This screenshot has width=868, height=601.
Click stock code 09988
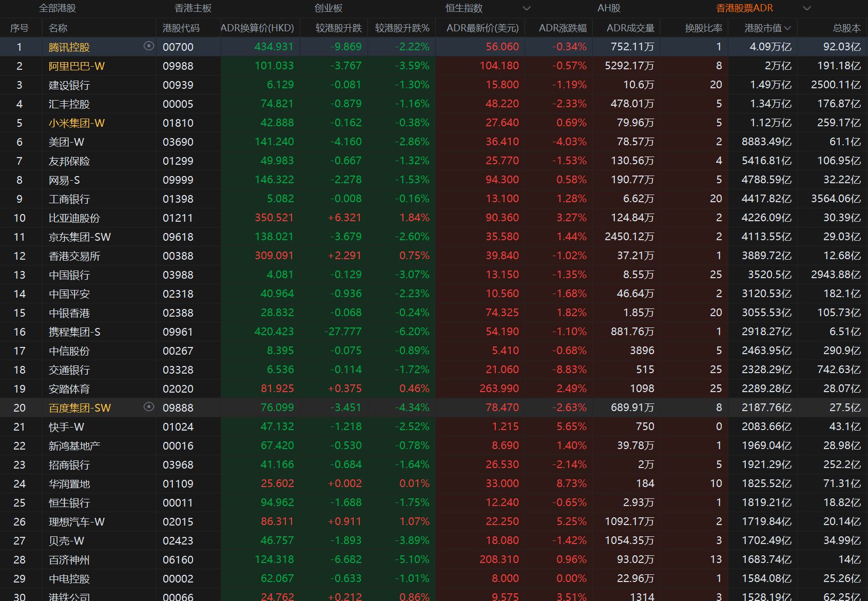(x=178, y=66)
